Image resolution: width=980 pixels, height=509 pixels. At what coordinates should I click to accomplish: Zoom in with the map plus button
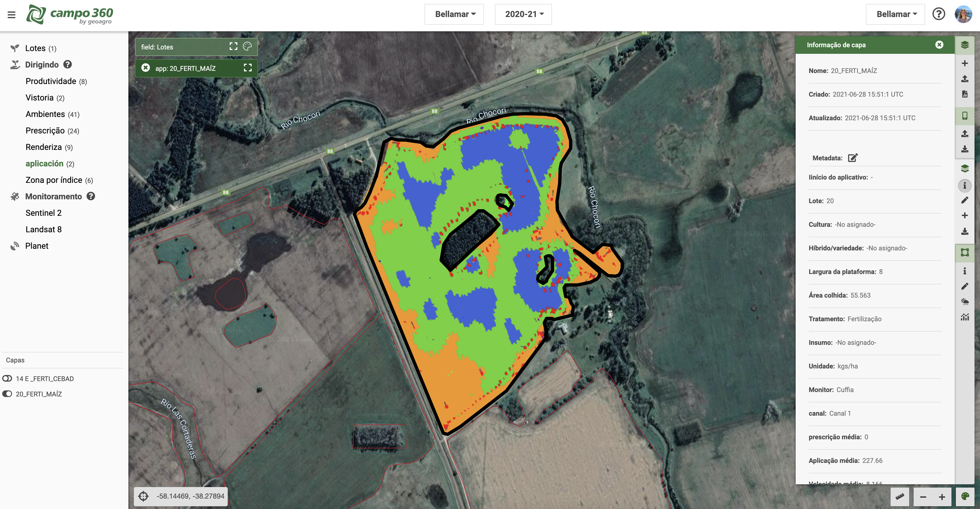click(x=942, y=497)
